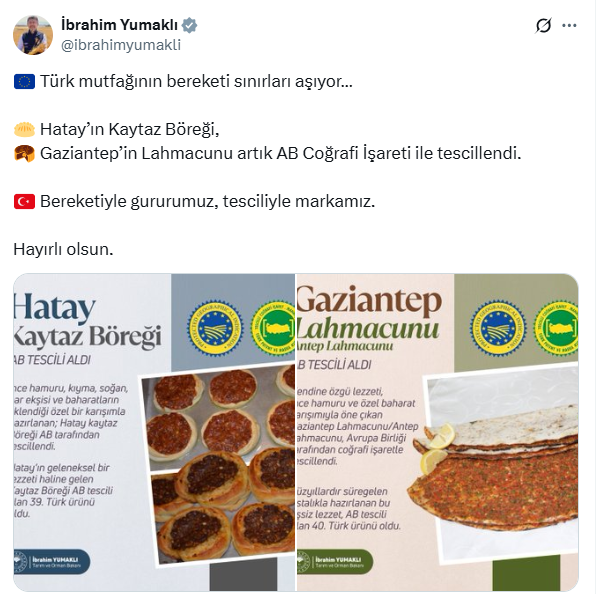The image size is (606, 594).
Task: Click the 'Hayırlı olsun.' tweet text
Action: click(x=63, y=249)
